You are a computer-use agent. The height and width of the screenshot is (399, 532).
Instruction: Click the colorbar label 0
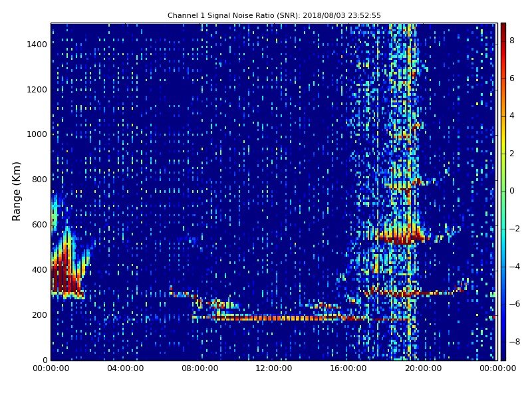pyautogui.click(x=512, y=191)
